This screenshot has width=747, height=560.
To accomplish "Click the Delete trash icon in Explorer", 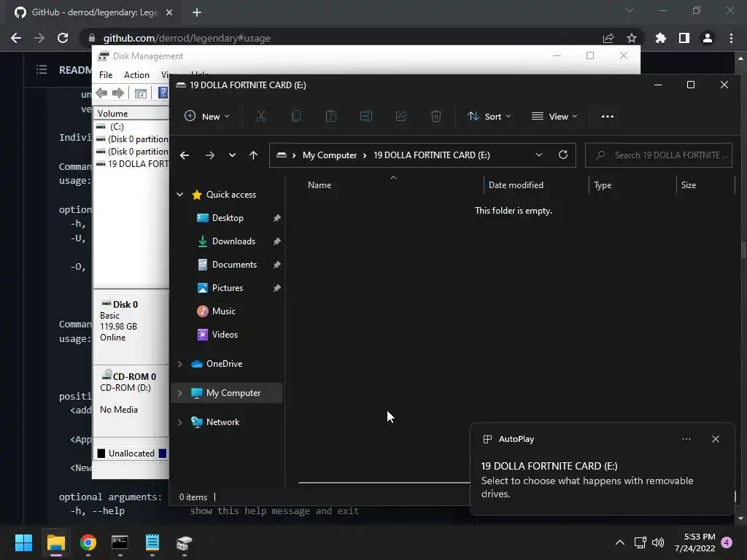I will coord(436,116).
